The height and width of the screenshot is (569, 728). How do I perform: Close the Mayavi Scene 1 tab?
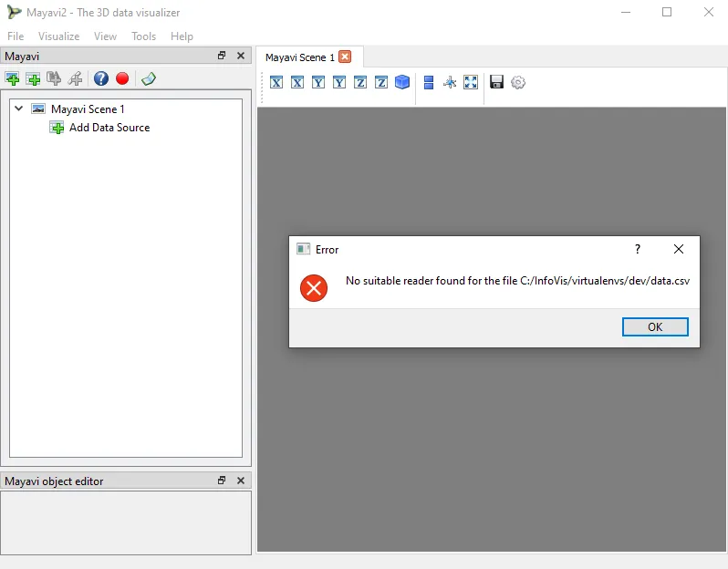345,57
